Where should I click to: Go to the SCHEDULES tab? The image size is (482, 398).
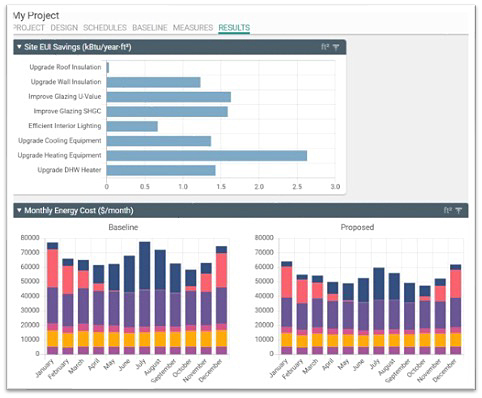click(x=105, y=28)
